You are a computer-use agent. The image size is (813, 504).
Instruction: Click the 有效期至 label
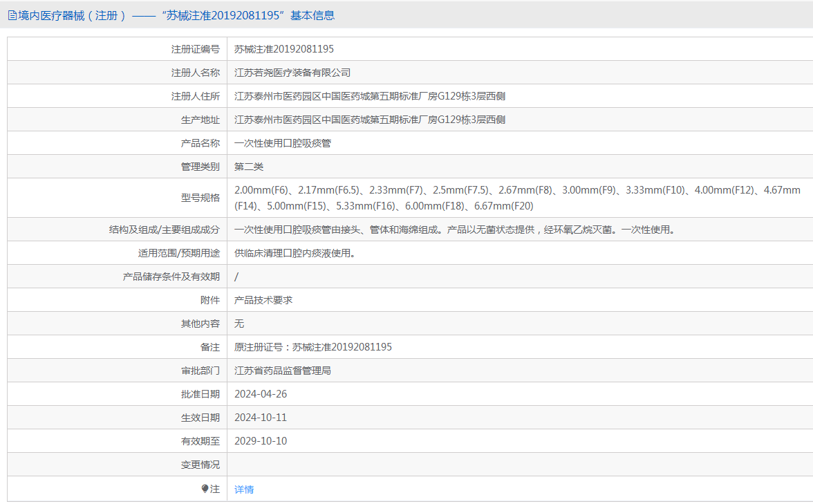click(x=200, y=441)
